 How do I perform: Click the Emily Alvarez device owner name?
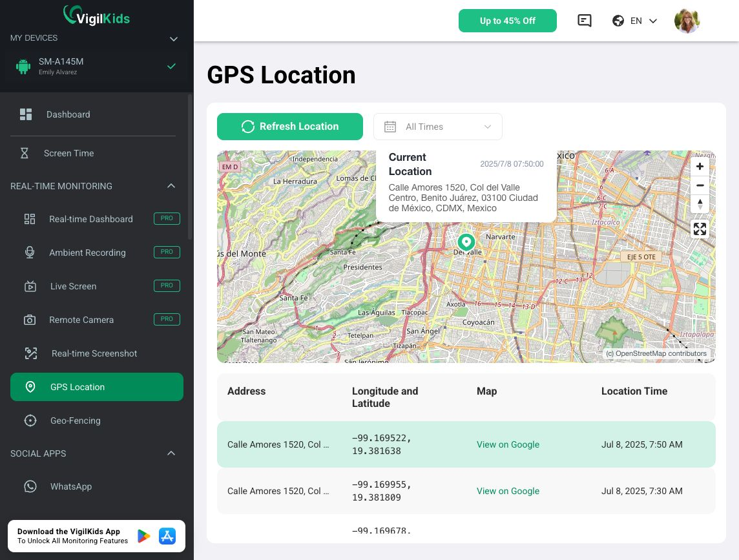(x=57, y=72)
